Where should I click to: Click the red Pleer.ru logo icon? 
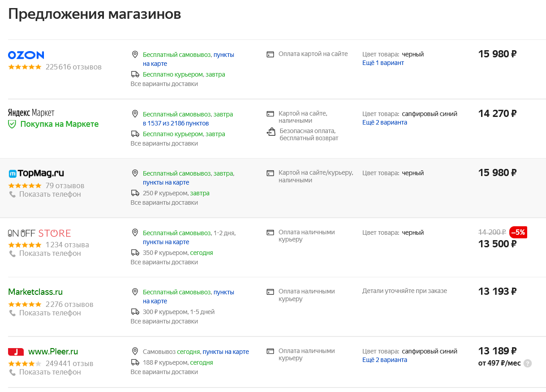[16, 352]
